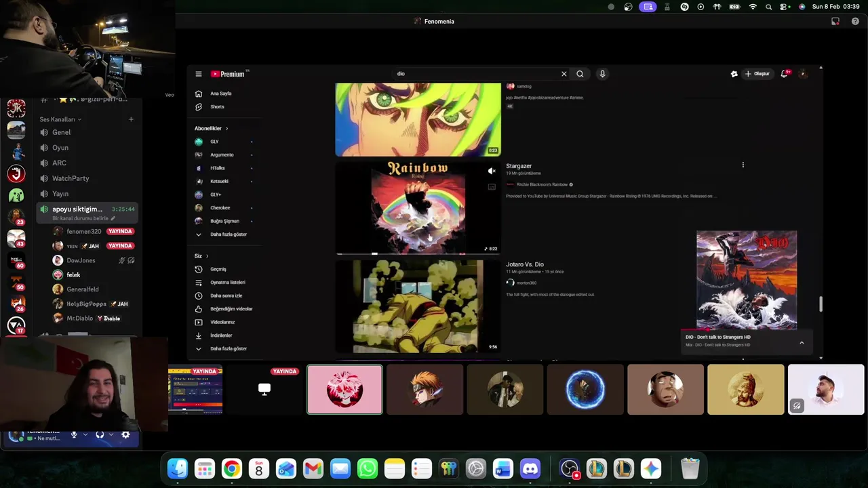Viewport: 868px width, 488px height.
Task: Open Ritchie Blackmore's Rainbow channel link
Action: (x=542, y=184)
